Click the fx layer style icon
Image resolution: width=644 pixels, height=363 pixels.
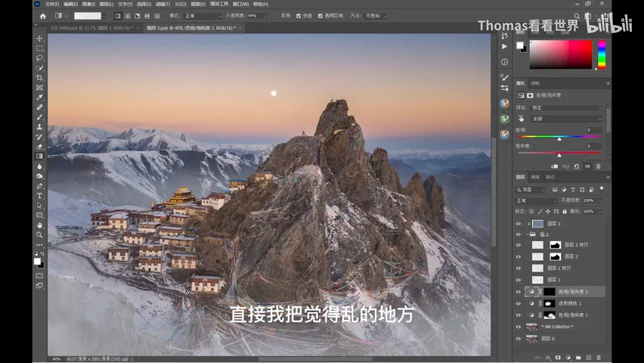[548, 358]
